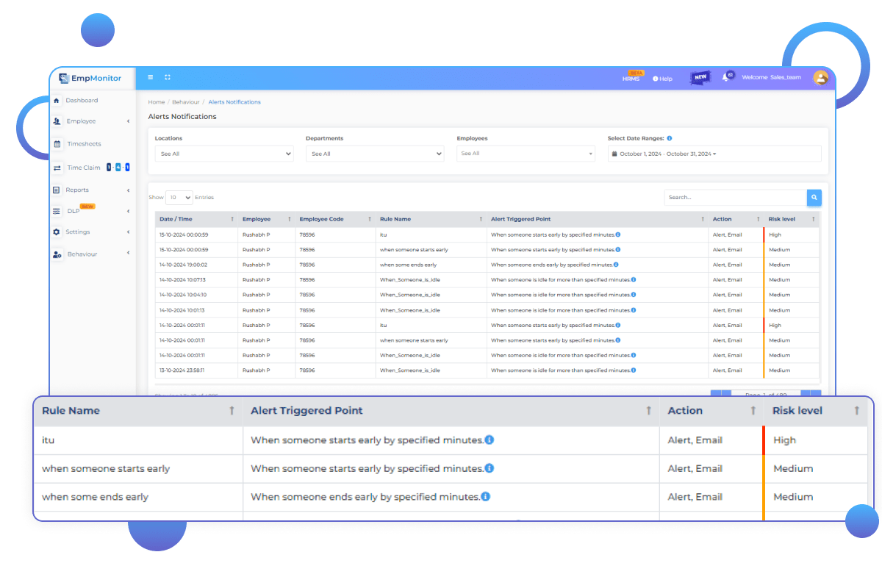Click the EmpMonitor logo

[92, 78]
